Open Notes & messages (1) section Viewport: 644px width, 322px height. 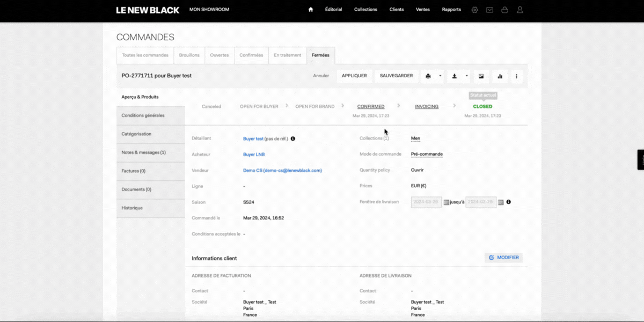point(151,152)
